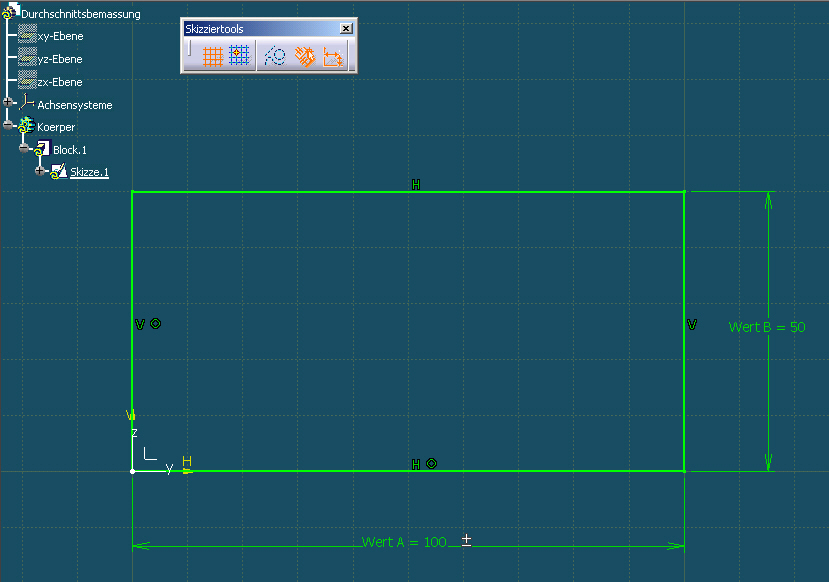Select the Wert A = 100 dimension

[x=404, y=542]
